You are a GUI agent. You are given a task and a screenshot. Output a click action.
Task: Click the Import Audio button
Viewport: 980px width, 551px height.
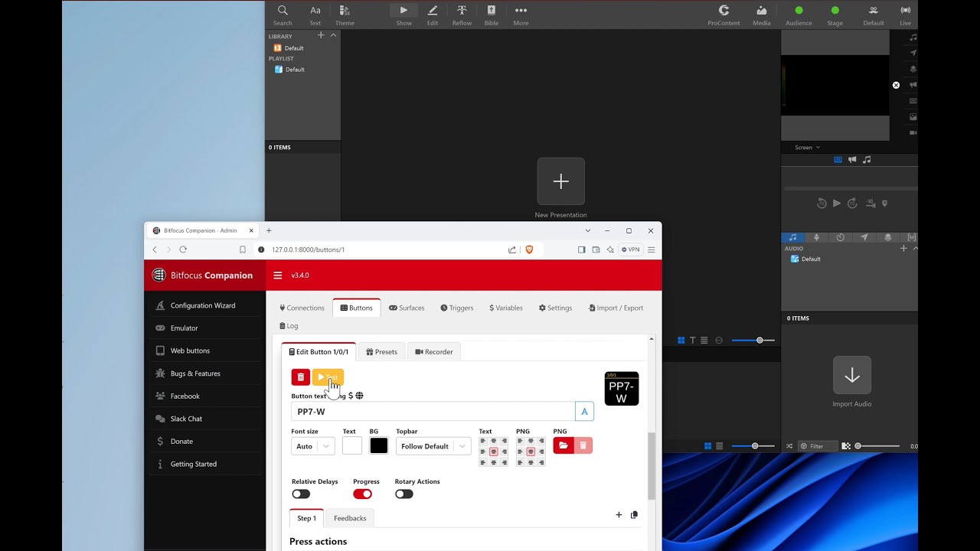[852, 375]
